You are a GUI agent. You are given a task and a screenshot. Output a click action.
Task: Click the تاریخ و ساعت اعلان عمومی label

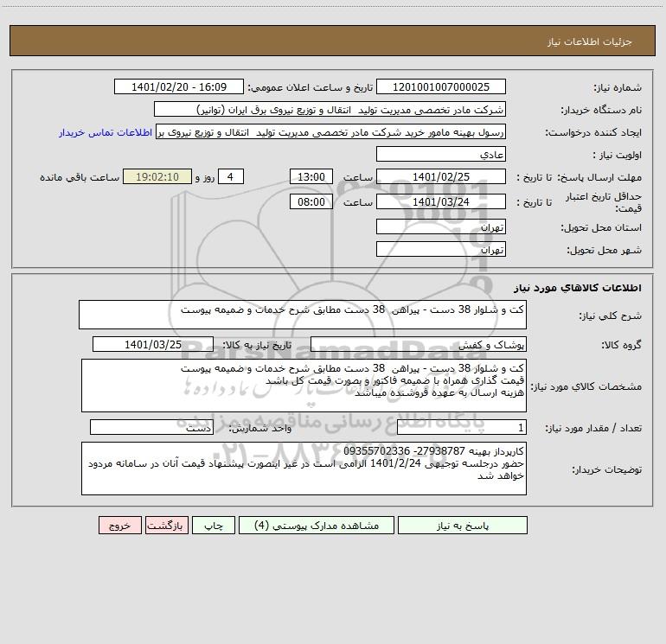[310, 87]
